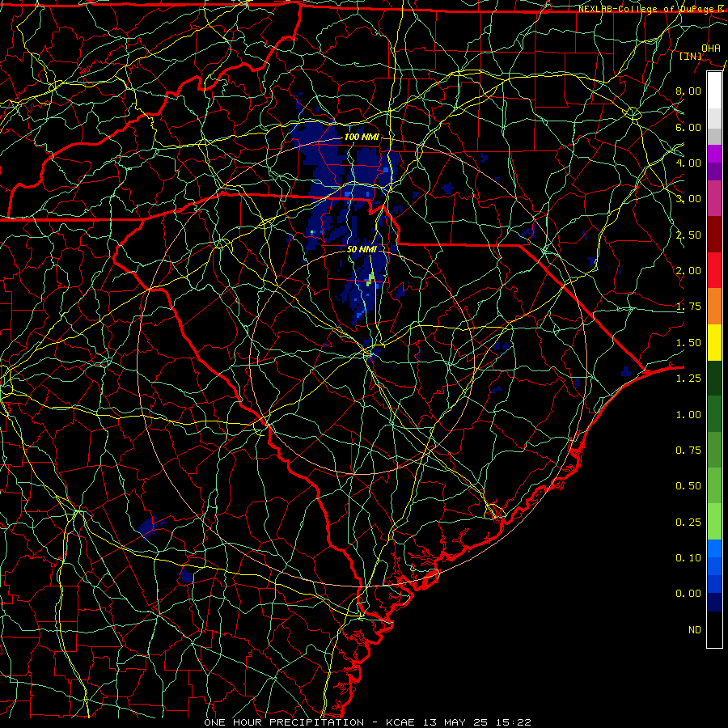Select the 0.00 legend value
This screenshot has height=728, width=728.
point(688,594)
